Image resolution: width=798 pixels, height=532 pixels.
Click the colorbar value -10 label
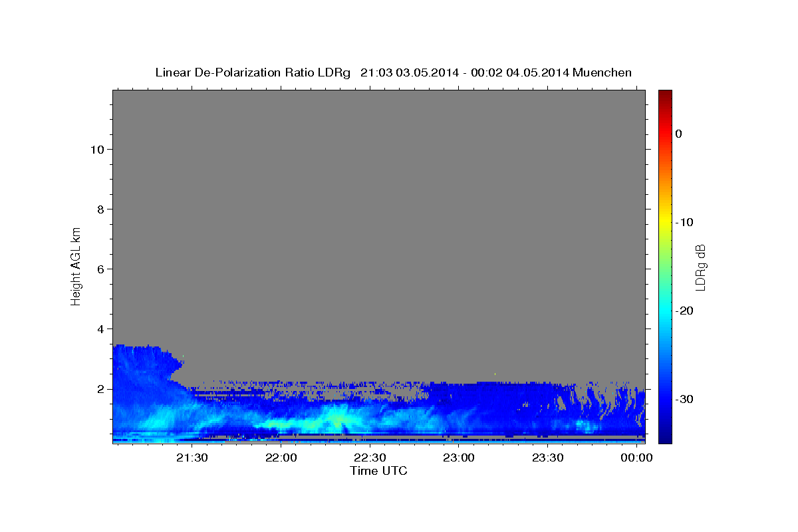(x=684, y=222)
